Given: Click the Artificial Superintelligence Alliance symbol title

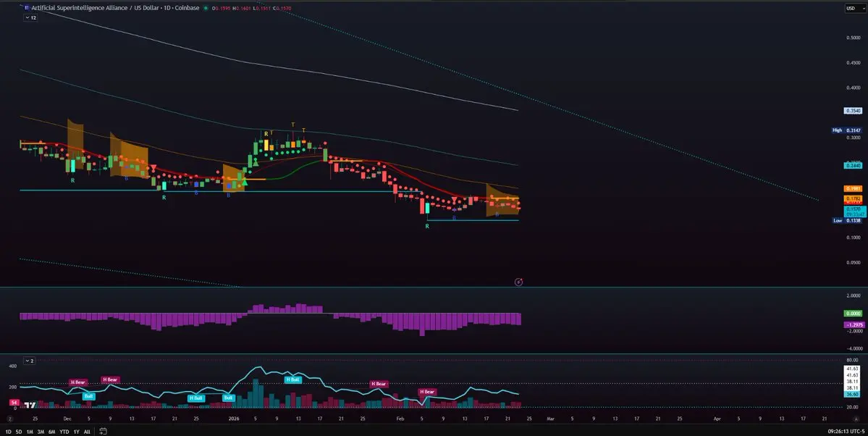Looking at the screenshot, I should point(115,8).
